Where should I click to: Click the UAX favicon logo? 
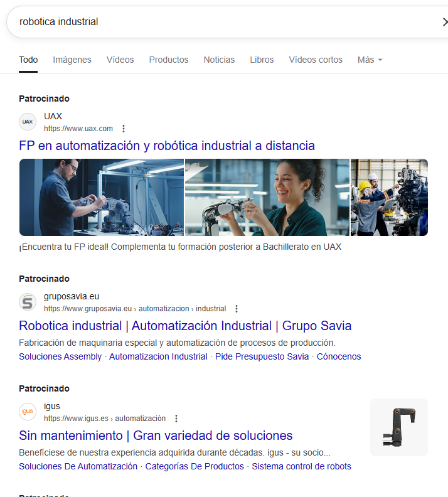point(28,122)
